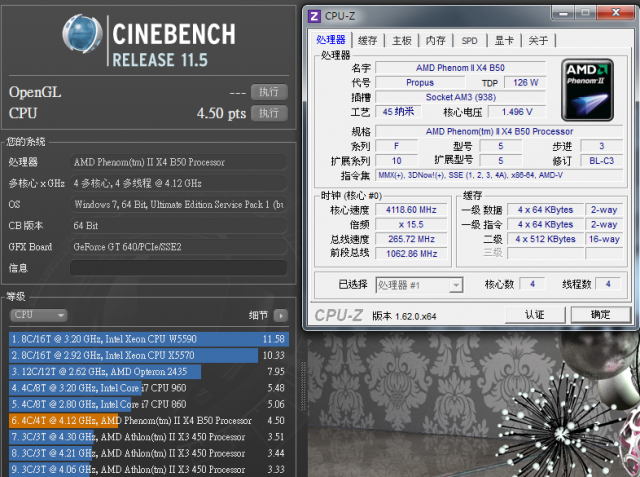This screenshot has width=640, height=477.
Task: Click the 核心电压 value 1.496 V
Action: coord(517,112)
